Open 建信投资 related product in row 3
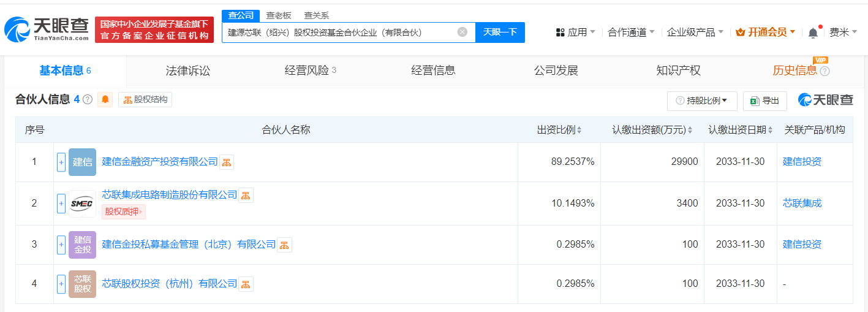 point(802,244)
